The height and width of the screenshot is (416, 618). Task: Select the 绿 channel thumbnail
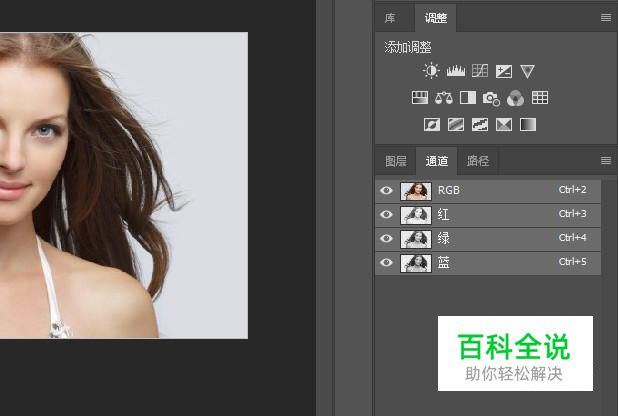click(x=416, y=239)
